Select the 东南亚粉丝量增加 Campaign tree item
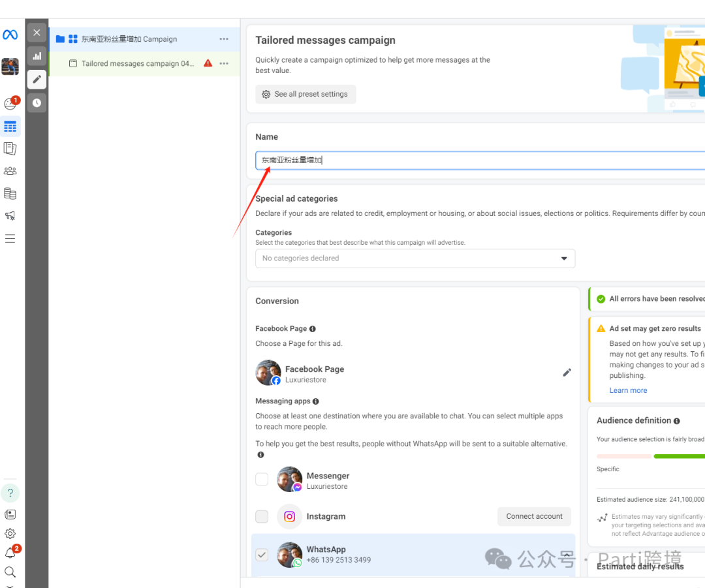Viewport: 705px width, 588px height. [x=129, y=39]
